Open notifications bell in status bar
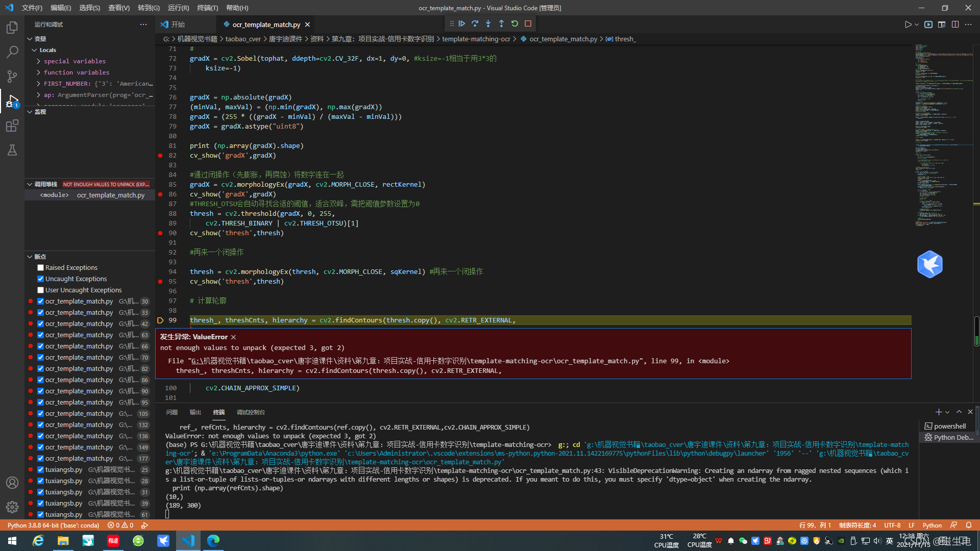 969,525
